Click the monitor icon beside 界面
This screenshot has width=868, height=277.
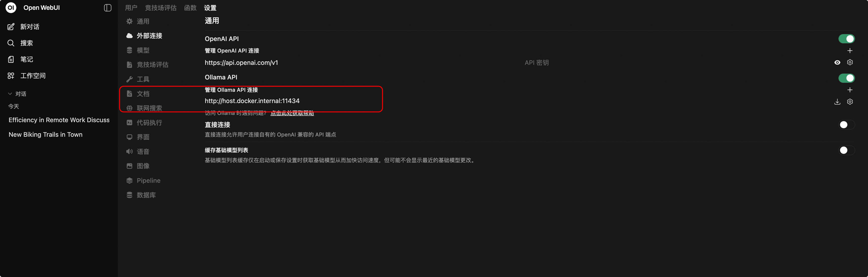[129, 137]
